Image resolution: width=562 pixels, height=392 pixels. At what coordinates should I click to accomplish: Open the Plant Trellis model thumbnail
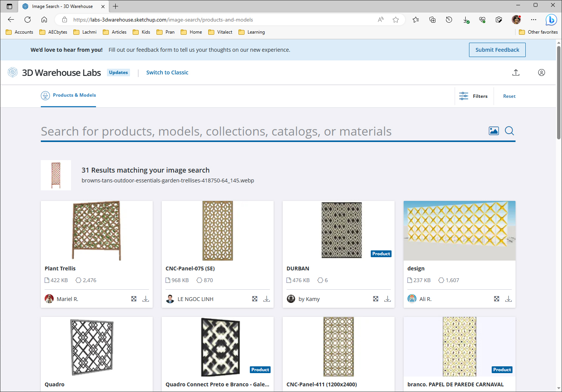[97, 231]
